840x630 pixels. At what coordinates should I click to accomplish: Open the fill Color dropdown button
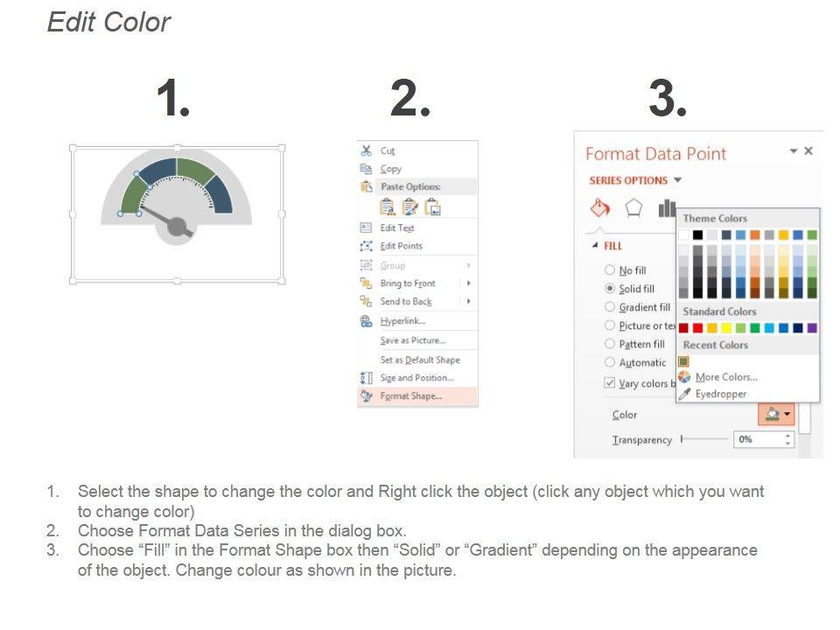[776, 415]
